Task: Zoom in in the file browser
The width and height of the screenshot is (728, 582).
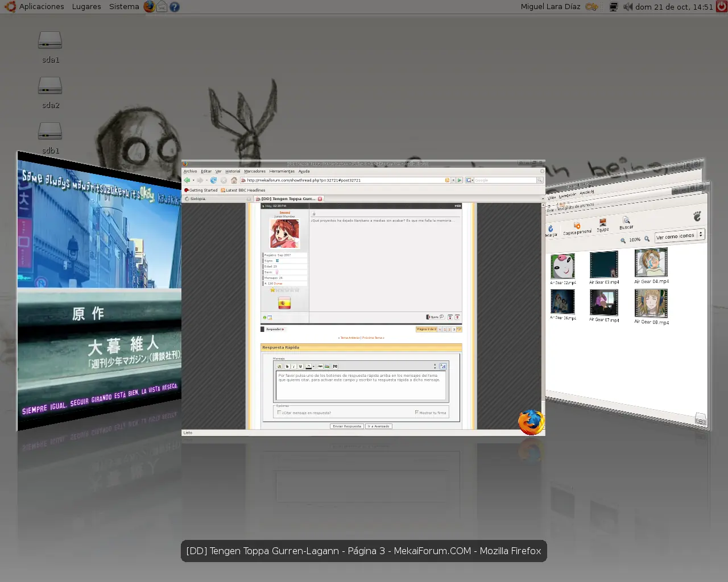Action: [x=647, y=239]
